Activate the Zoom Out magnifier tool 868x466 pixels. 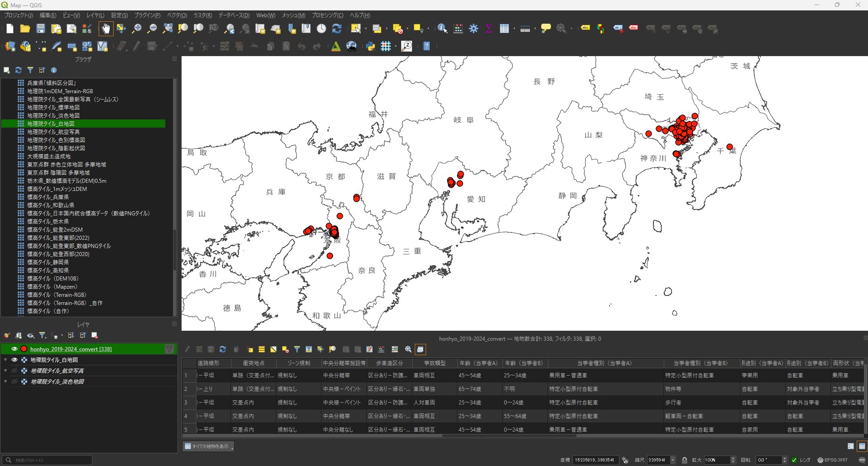click(x=152, y=29)
